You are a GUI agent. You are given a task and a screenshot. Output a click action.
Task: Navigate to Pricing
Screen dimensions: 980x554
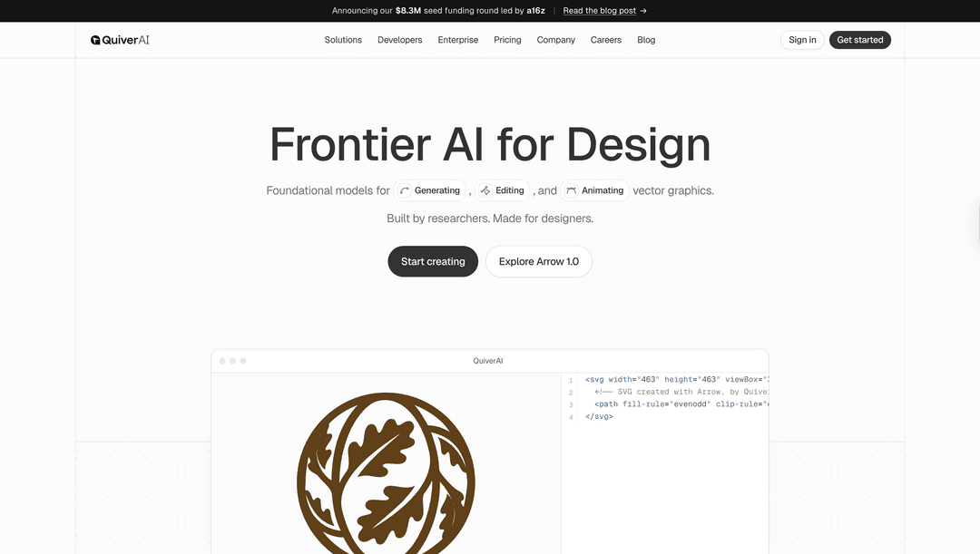pyautogui.click(x=507, y=40)
